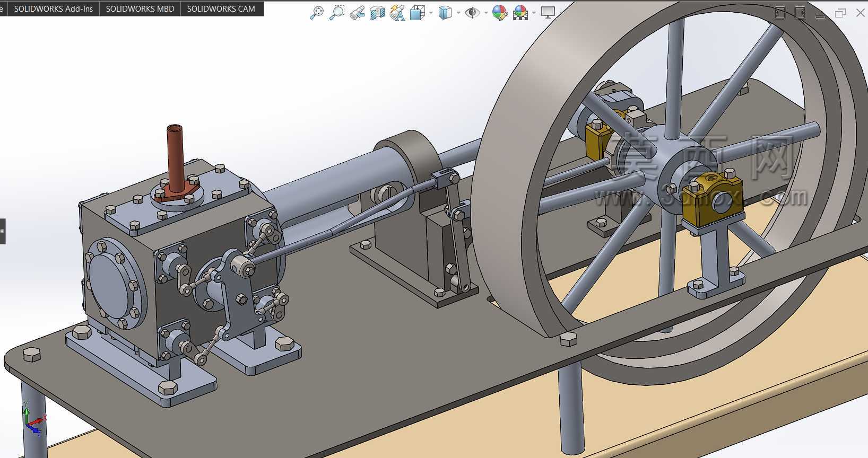Expand the Display Style dropdown arrow

click(x=458, y=13)
